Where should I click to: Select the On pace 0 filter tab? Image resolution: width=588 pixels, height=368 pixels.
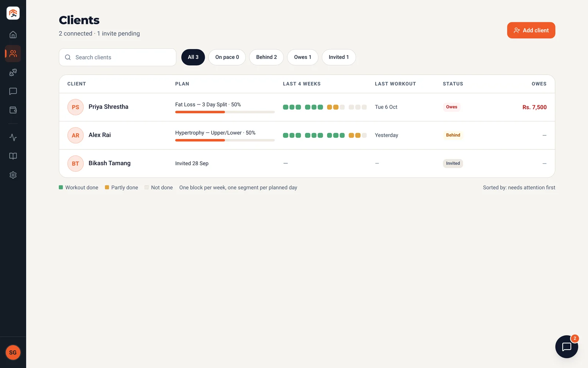(x=227, y=57)
